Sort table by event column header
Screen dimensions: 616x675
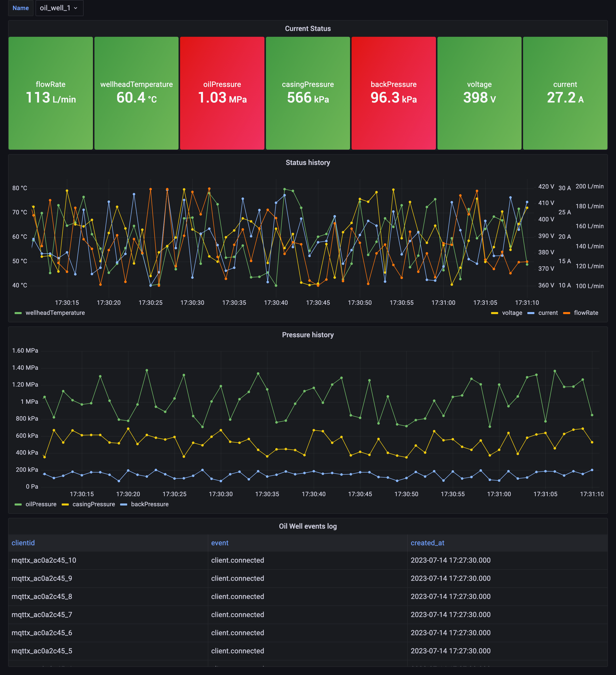coord(220,543)
